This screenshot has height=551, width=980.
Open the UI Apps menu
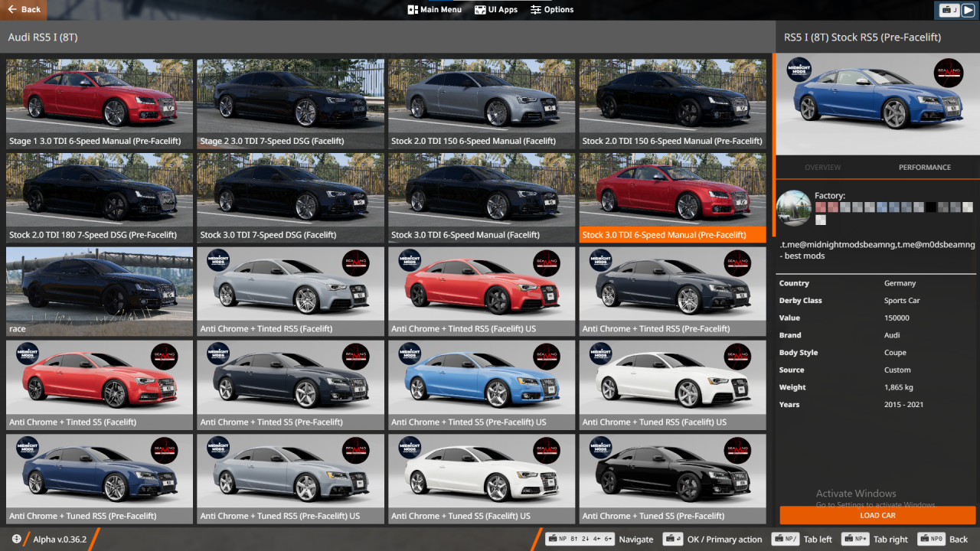click(495, 10)
